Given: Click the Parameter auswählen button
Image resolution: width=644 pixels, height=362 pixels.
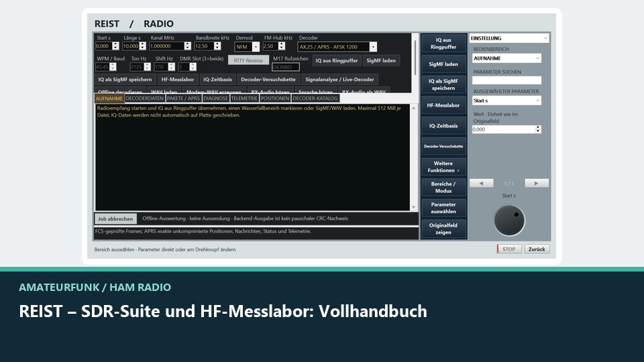Looking at the screenshot, I should tap(443, 208).
